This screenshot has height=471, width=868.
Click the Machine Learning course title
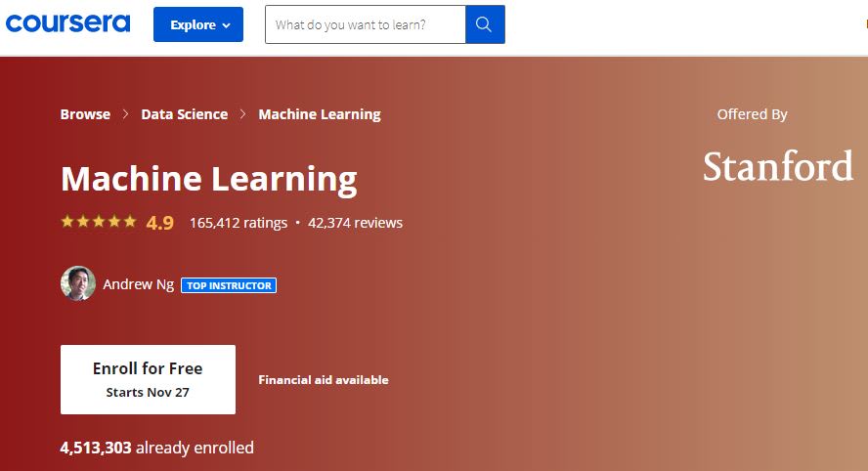click(209, 179)
